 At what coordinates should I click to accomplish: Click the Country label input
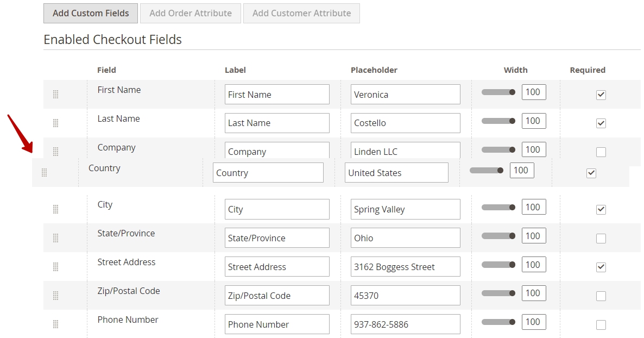click(x=268, y=173)
